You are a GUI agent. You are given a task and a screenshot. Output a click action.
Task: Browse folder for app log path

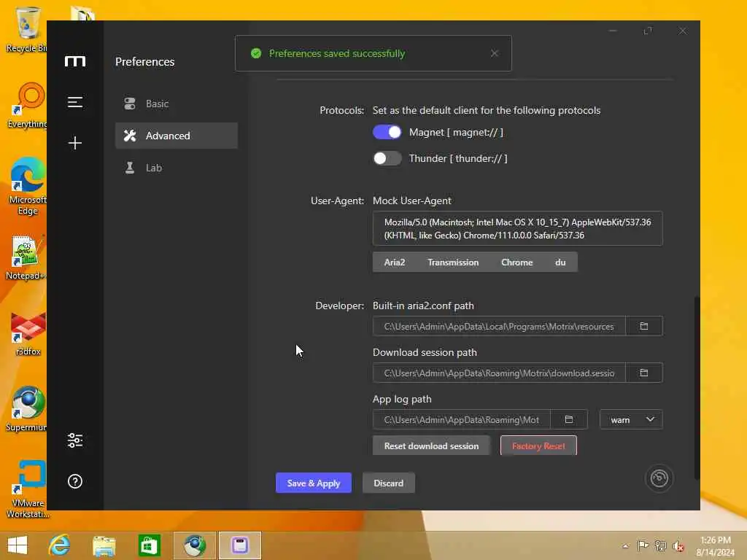(x=569, y=419)
